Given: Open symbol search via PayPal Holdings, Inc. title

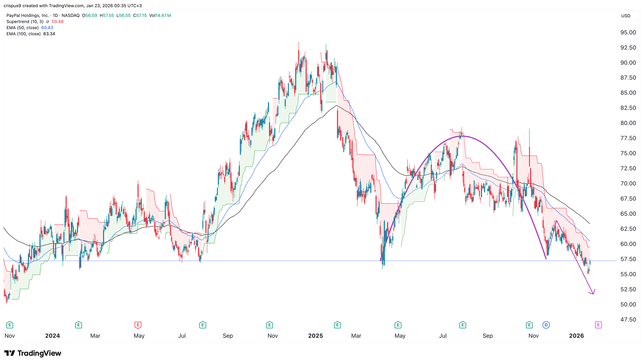Looking at the screenshot, I should [x=28, y=15].
